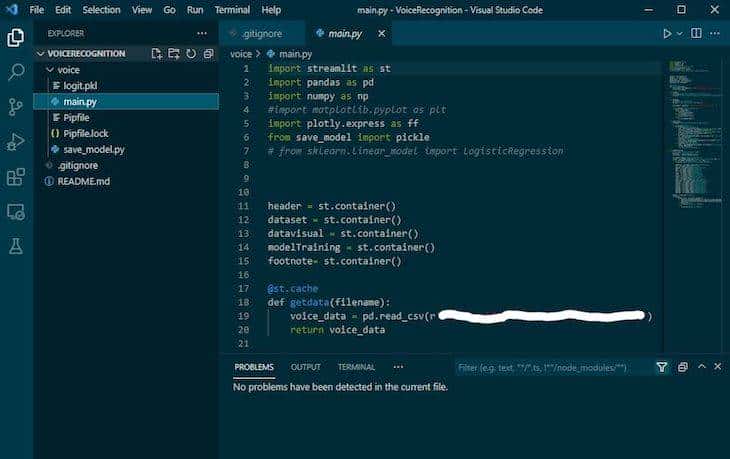Click the Problems filter funnel icon
This screenshot has width=730, height=459.
coord(662,367)
